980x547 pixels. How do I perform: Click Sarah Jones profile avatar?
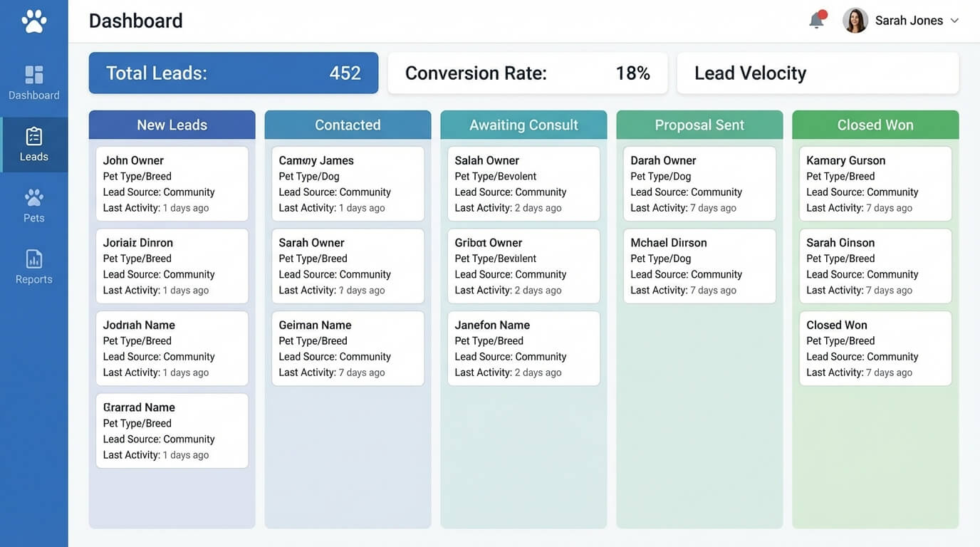(855, 21)
